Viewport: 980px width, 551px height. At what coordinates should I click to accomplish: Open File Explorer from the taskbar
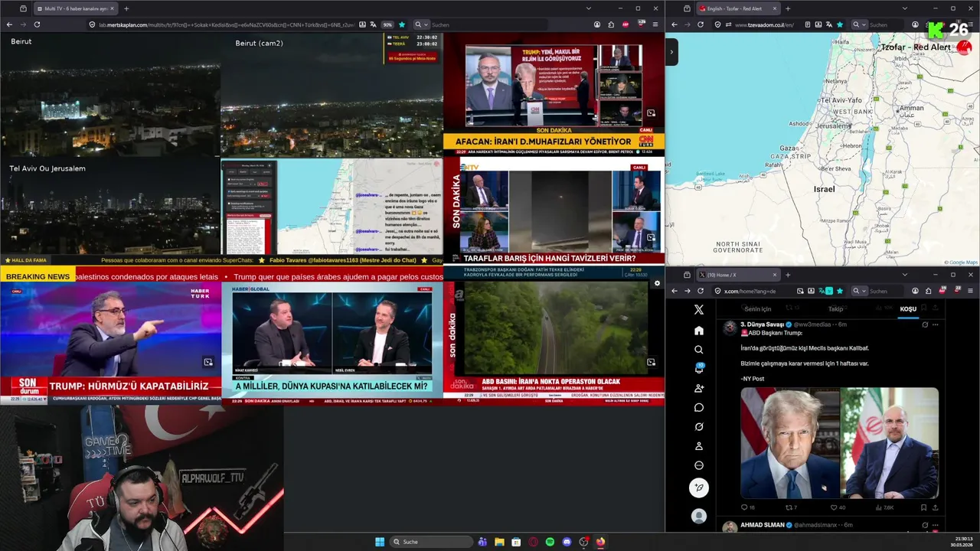tap(499, 542)
